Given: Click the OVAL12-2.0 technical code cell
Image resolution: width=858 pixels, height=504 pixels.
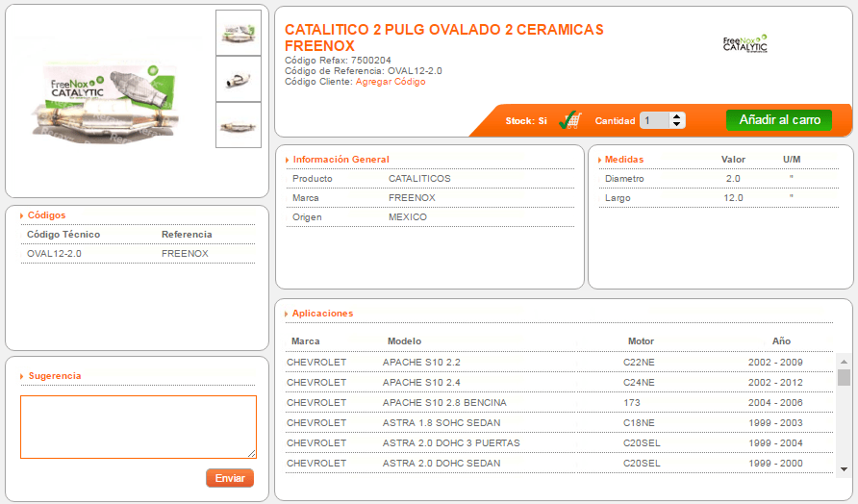Looking at the screenshot, I should [x=54, y=253].
